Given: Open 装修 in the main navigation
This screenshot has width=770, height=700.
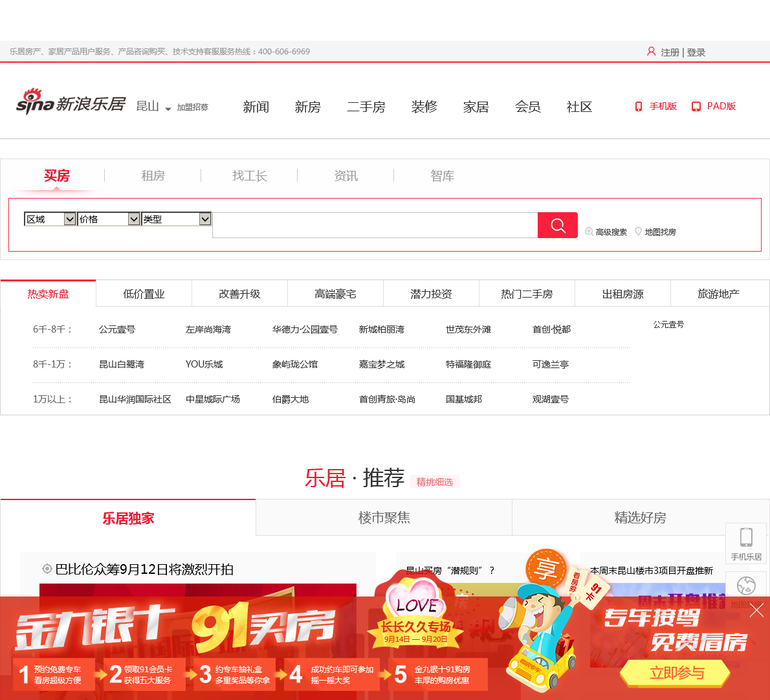Looking at the screenshot, I should 424,107.
